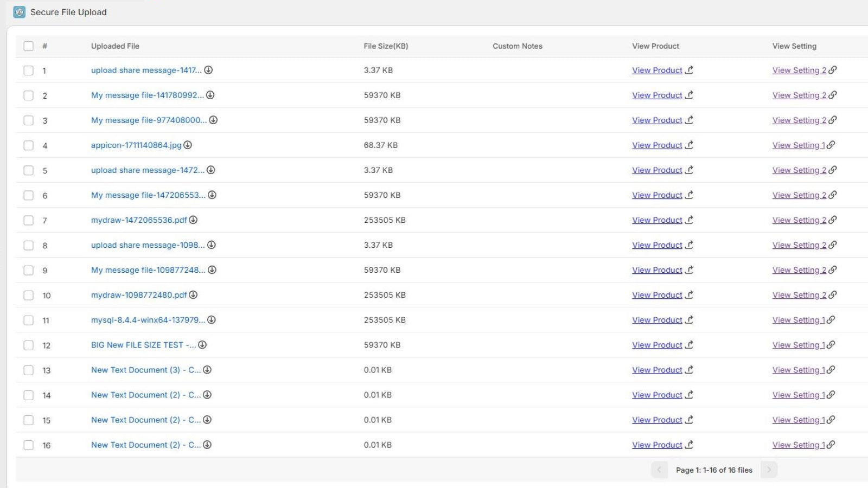Open View Setting 1 for row 13
This screenshot has height=488, width=868.
coord(799,370)
